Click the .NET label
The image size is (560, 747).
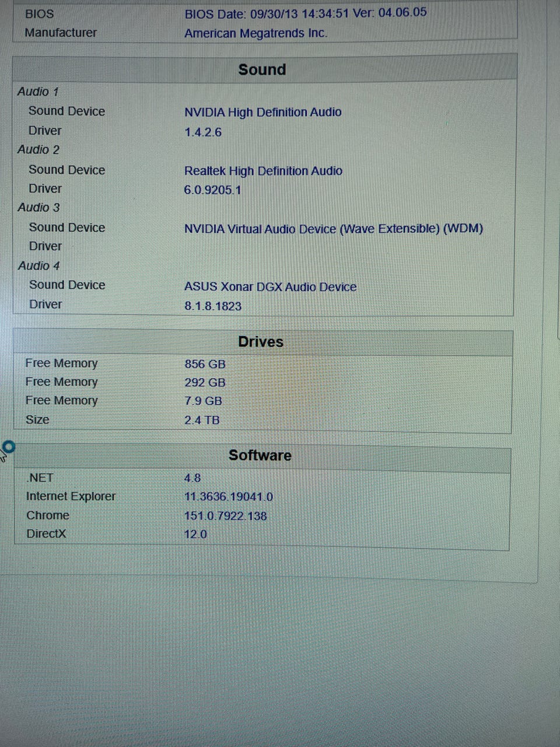click(40, 477)
